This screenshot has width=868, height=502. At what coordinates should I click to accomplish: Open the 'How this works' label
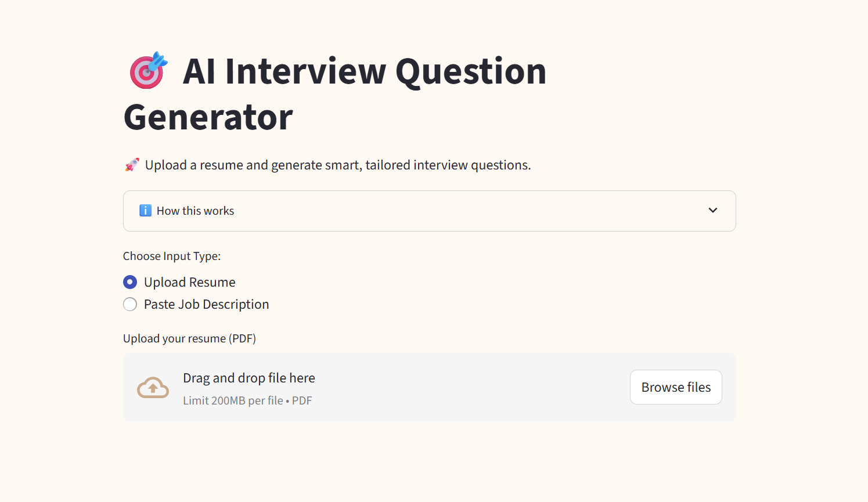click(x=195, y=211)
